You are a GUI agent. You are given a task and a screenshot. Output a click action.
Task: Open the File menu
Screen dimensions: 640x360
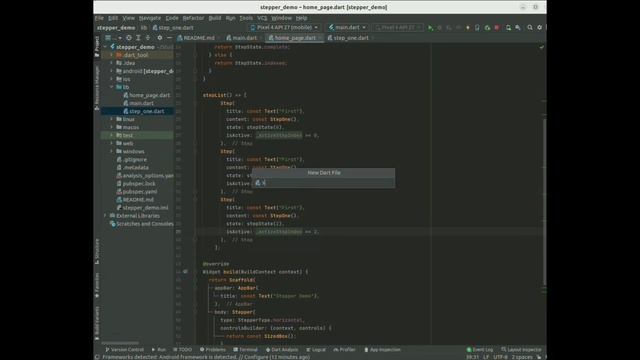click(99, 18)
